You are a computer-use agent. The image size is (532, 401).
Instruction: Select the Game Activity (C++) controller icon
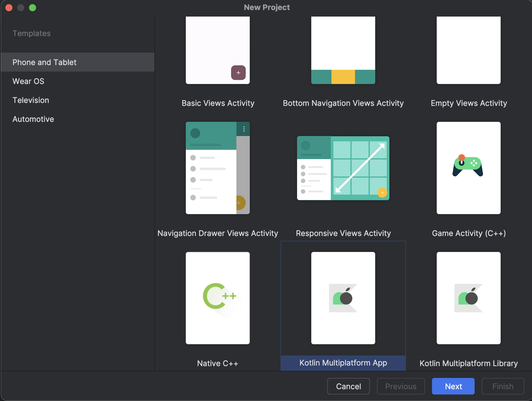click(x=468, y=168)
